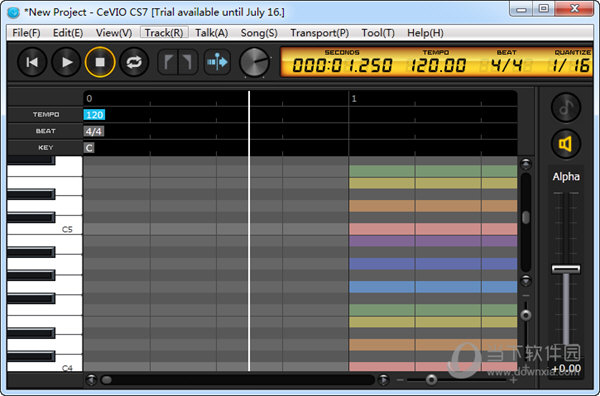Click the horizontal scroll left arrow
Screen dimensions: 600x396
[91, 380]
